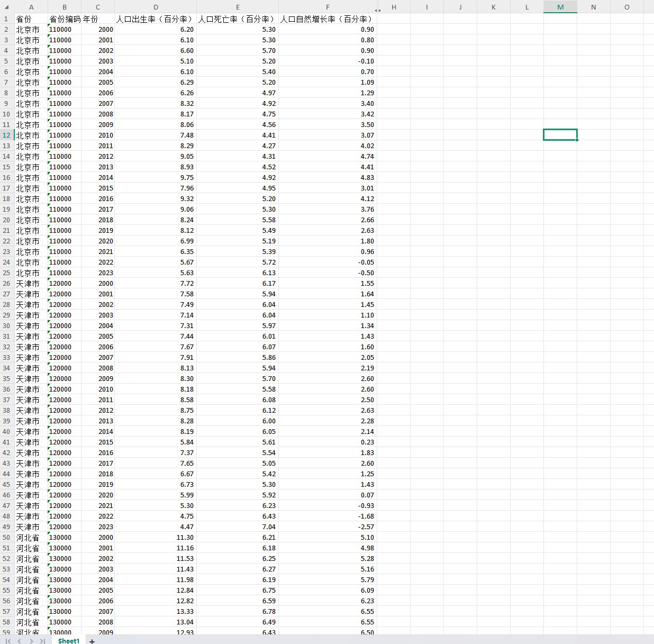
Task: Click previous sheet navigation arrow
Action: pyautogui.click(x=20, y=641)
